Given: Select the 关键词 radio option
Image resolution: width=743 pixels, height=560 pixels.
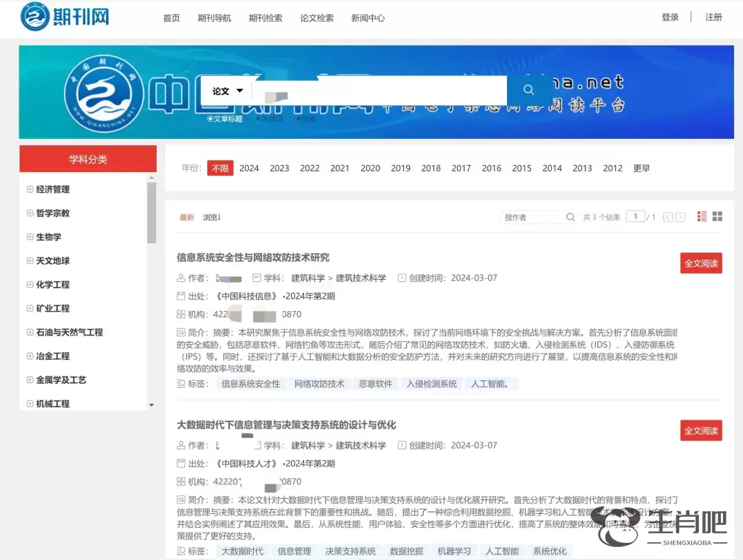Looking at the screenshot, I should tap(258, 119).
